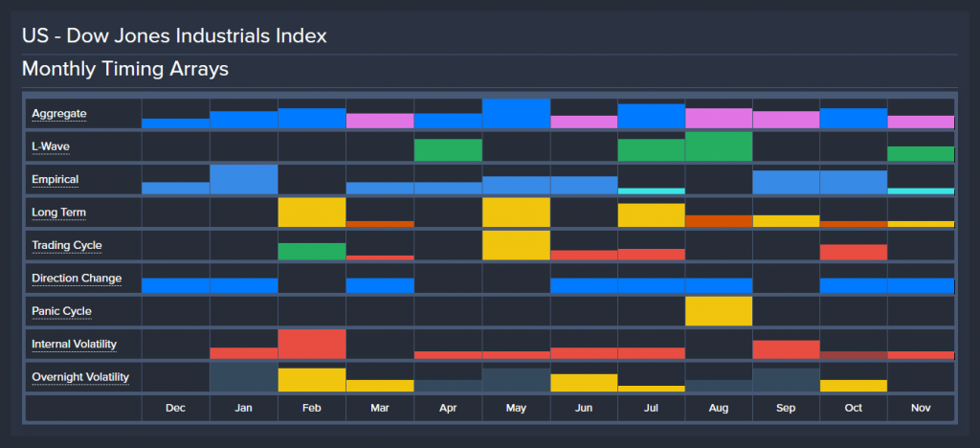Click the Overnight Volatility yellow bar for Mar
The image size is (980, 448).
pos(380,386)
